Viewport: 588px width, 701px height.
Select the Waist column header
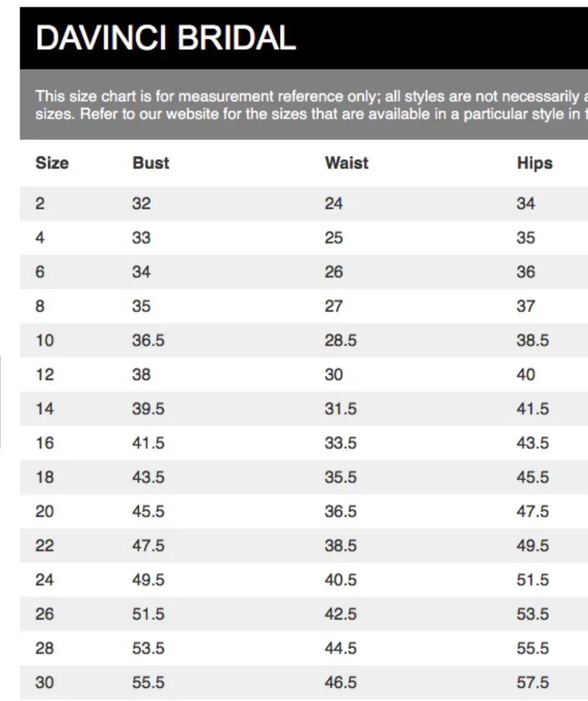(347, 163)
